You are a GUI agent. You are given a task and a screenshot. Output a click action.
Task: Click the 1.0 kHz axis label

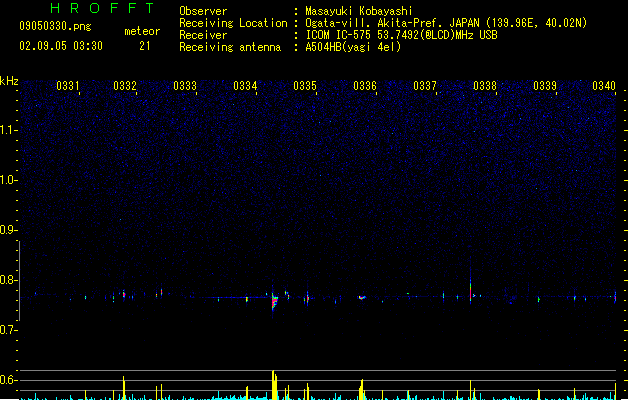[x=8, y=180]
